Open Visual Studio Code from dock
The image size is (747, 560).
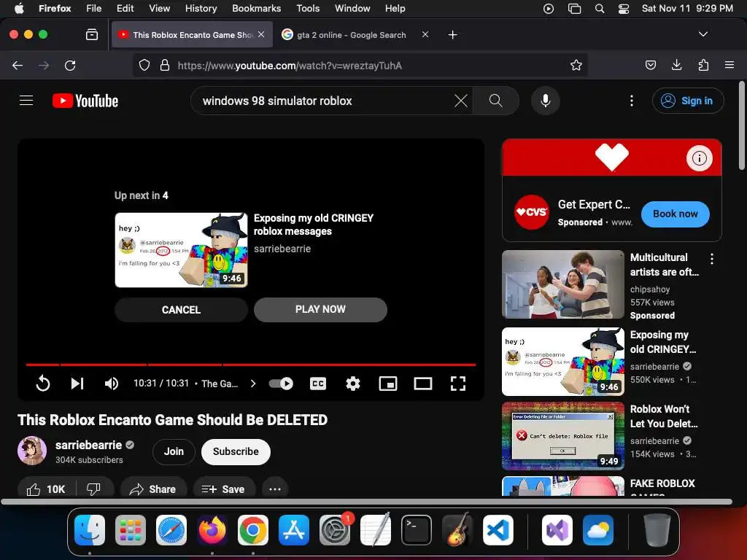click(498, 530)
